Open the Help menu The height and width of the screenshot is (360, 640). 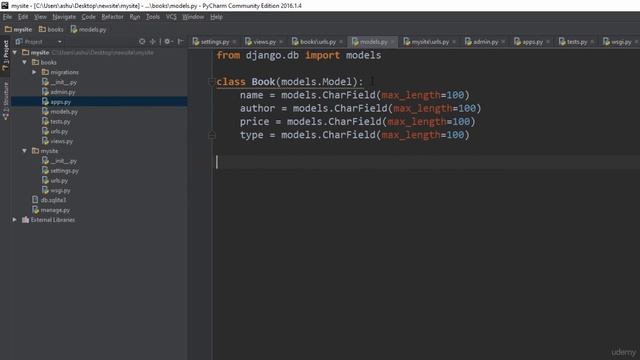tap(216, 17)
